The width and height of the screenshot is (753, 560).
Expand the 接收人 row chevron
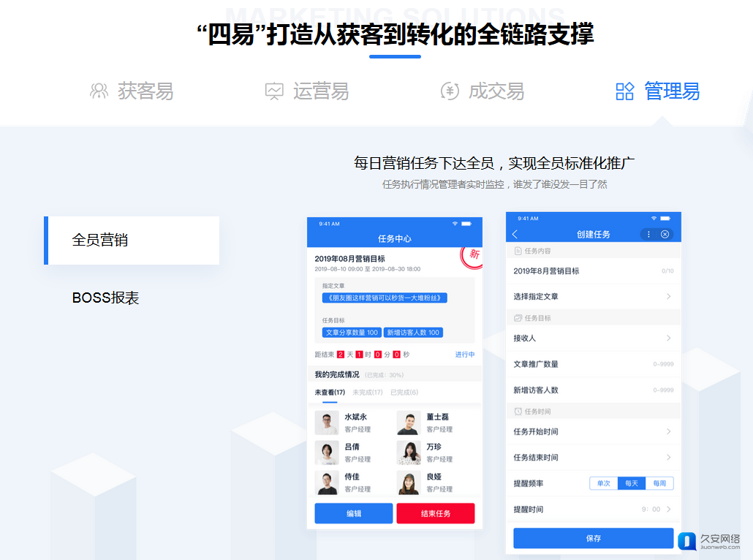tap(668, 338)
